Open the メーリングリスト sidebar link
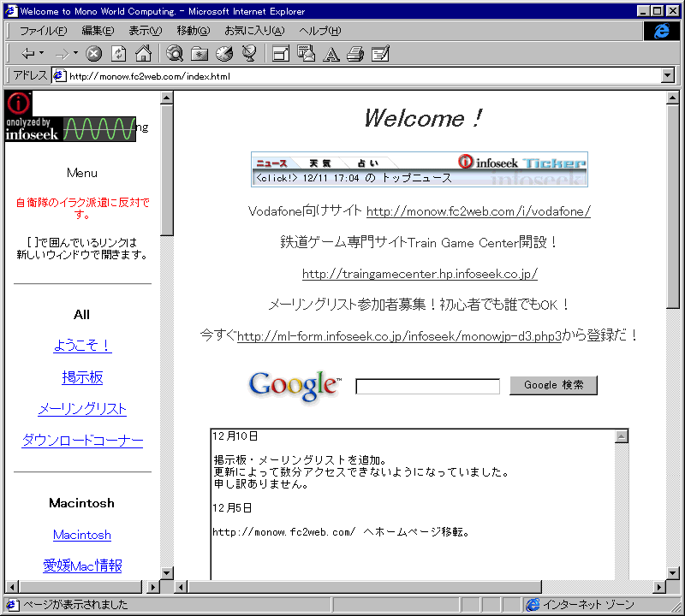 pos(82,409)
